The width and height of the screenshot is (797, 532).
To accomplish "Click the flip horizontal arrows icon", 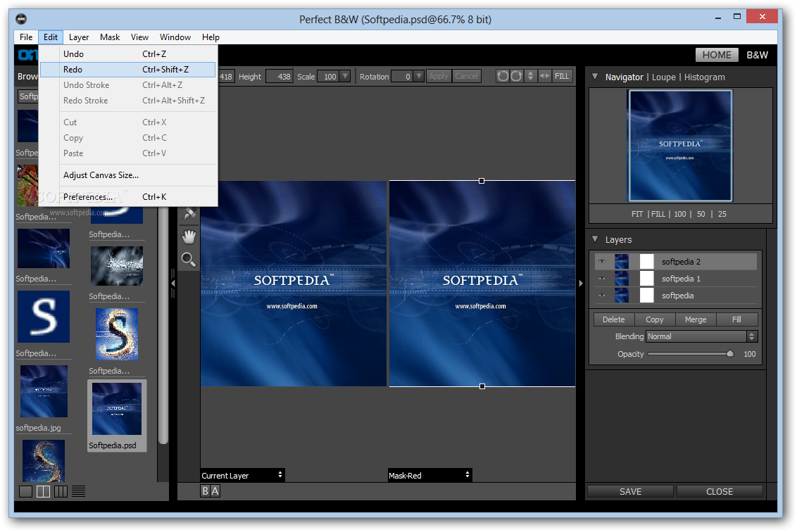I will [x=544, y=76].
